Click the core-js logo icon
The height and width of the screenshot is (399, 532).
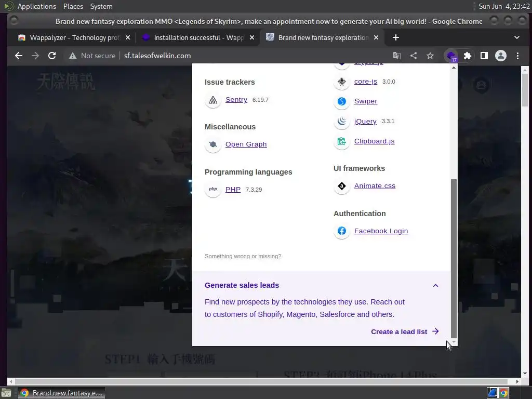342,82
